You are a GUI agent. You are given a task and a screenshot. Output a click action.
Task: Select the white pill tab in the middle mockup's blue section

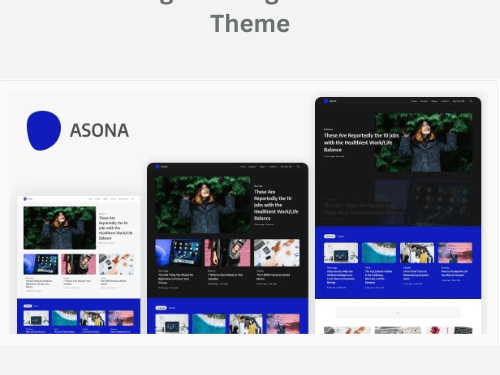(x=161, y=308)
